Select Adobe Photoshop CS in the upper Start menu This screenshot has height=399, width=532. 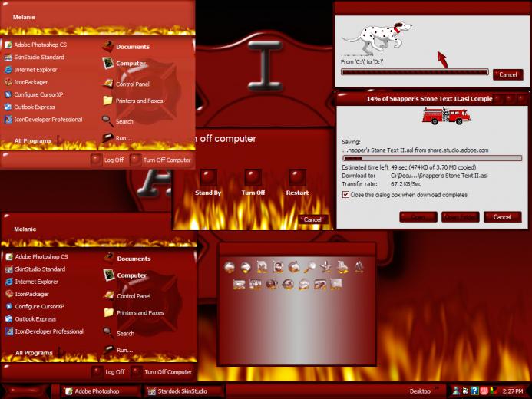36,45
